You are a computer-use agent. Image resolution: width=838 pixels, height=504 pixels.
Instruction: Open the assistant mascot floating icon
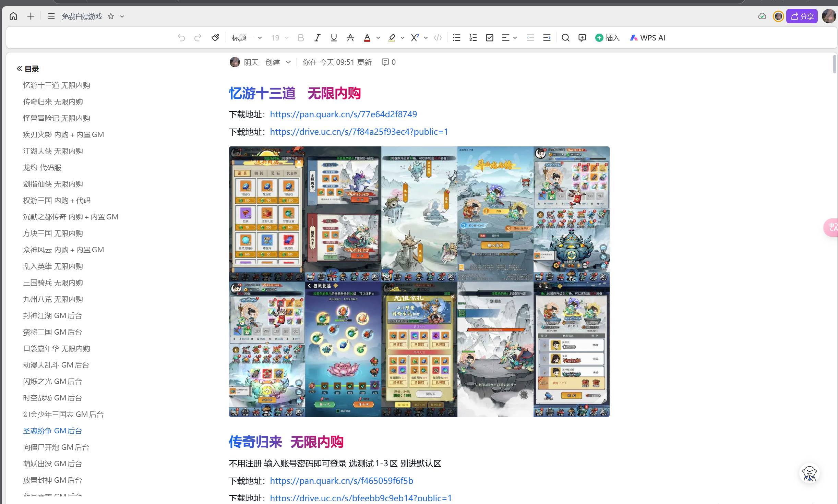pos(810,474)
